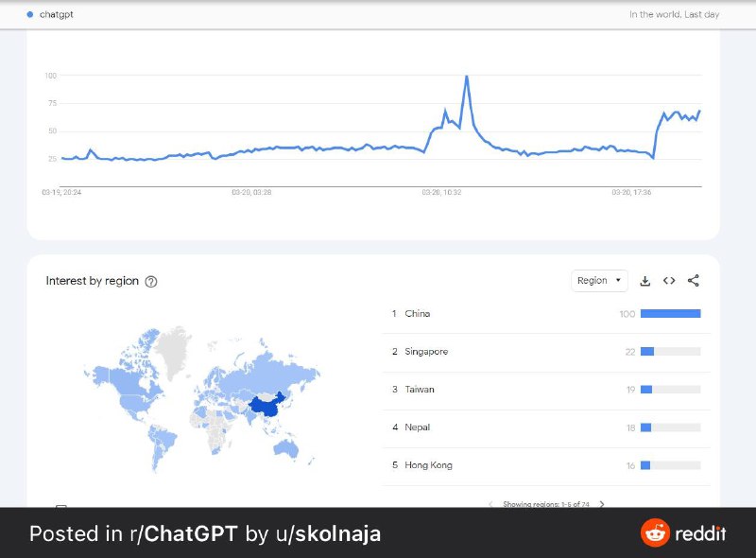
Task: Open the Region metric dropdown
Action: coord(598,280)
